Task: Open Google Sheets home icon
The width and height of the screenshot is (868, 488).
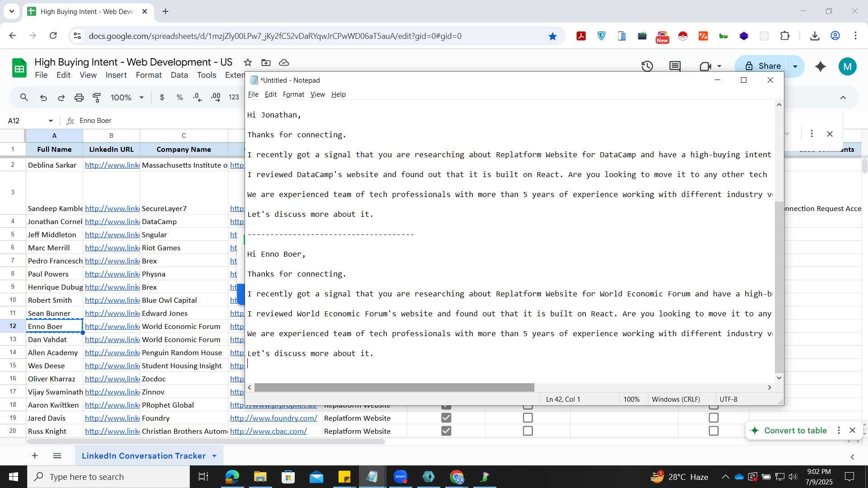Action: click(19, 68)
